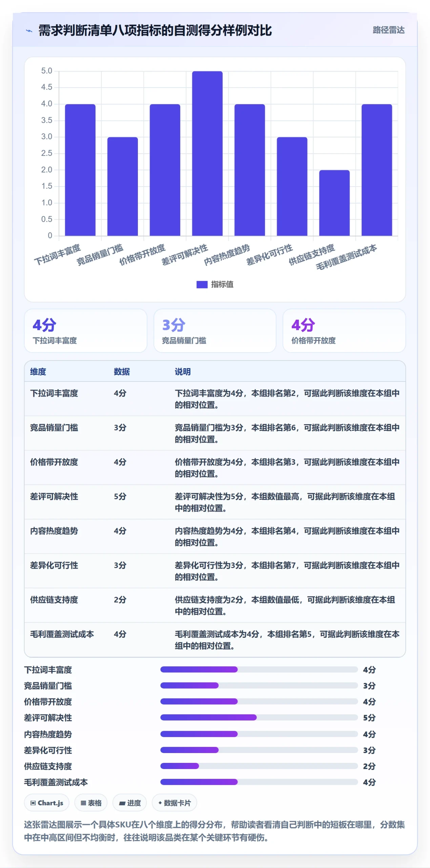Select the 差异化可行性 table row name
The width and height of the screenshot is (430, 868).
(54, 565)
